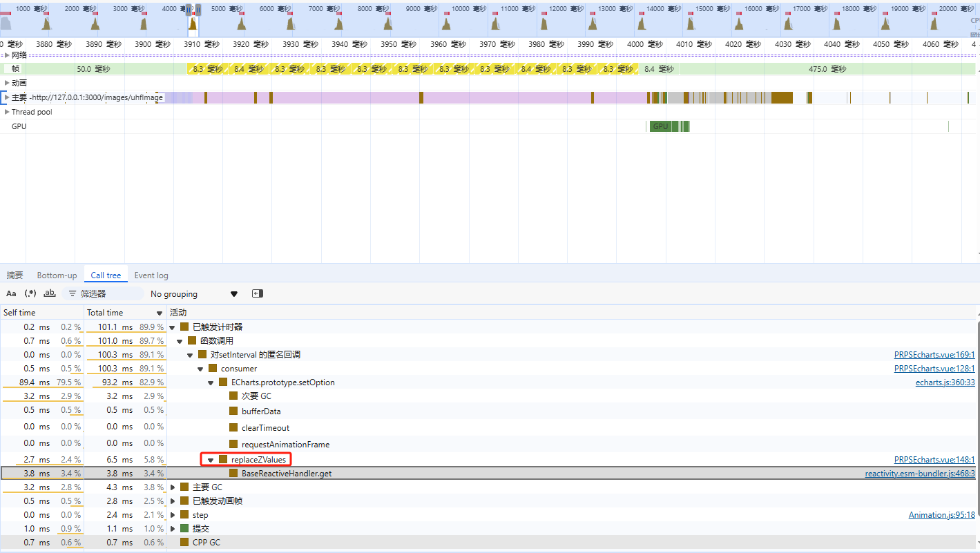Open echarts.js:360:33 source link
This screenshot has width=980, height=553.
(945, 382)
